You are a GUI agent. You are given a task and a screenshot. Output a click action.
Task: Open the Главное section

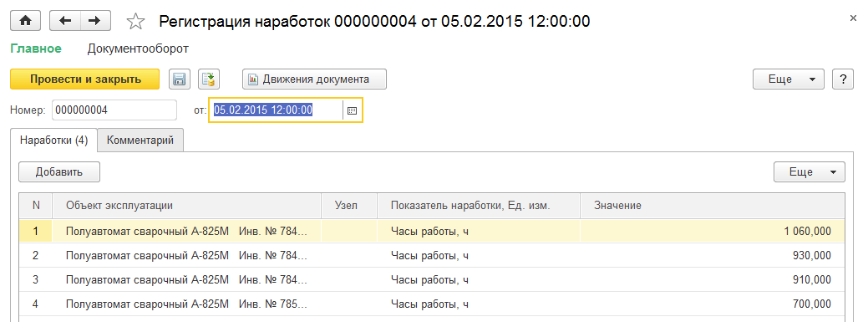click(36, 49)
